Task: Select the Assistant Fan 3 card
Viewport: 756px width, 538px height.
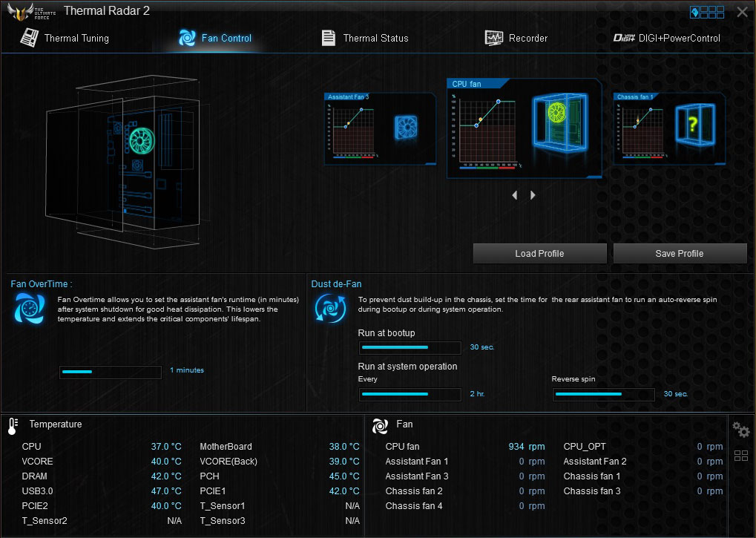Action: coord(380,128)
